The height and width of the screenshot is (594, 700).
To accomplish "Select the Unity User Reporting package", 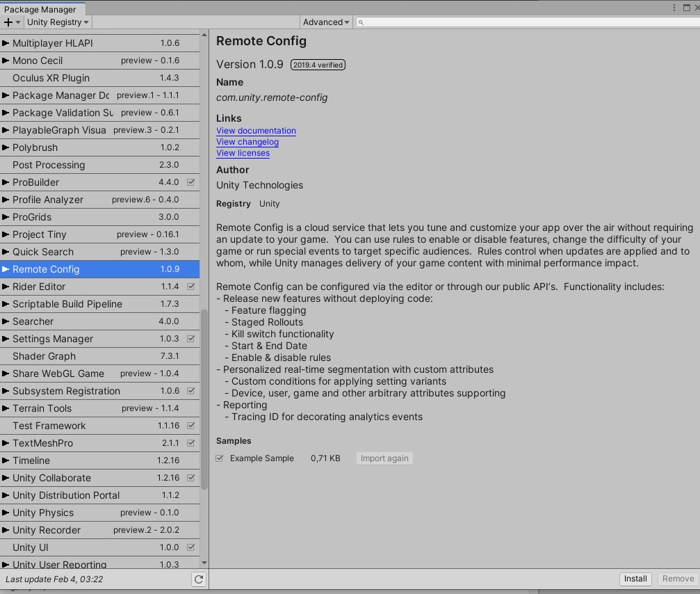I will click(x=99, y=563).
